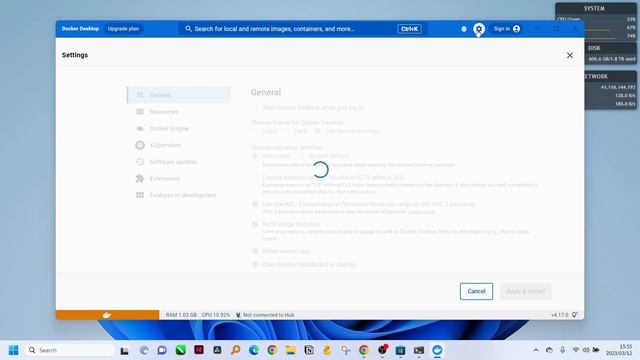
Task: Open the feedback icon beside version number
Action: 575,315
